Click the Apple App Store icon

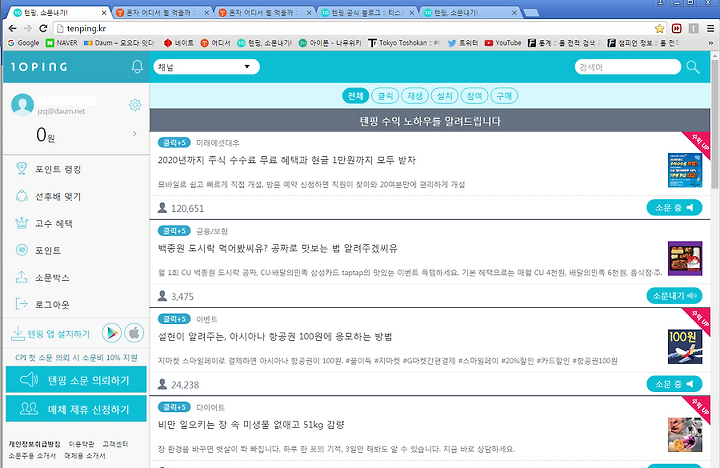(134, 333)
